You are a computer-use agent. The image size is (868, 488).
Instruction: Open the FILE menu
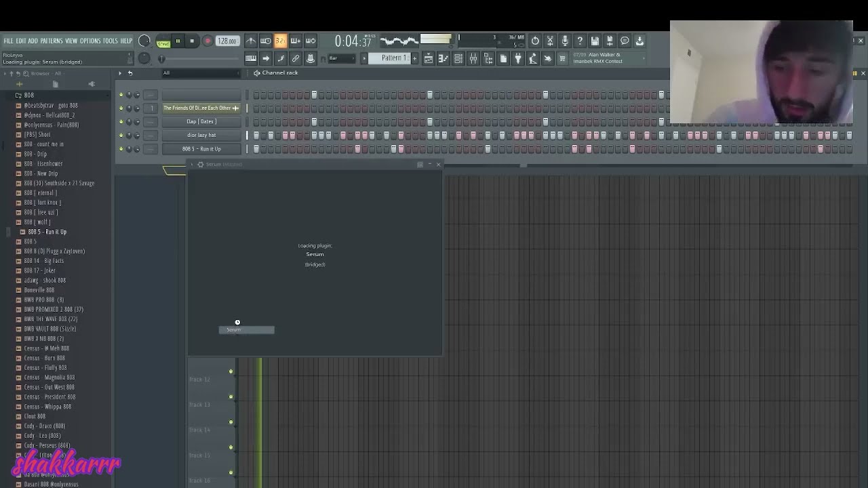coord(8,41)
